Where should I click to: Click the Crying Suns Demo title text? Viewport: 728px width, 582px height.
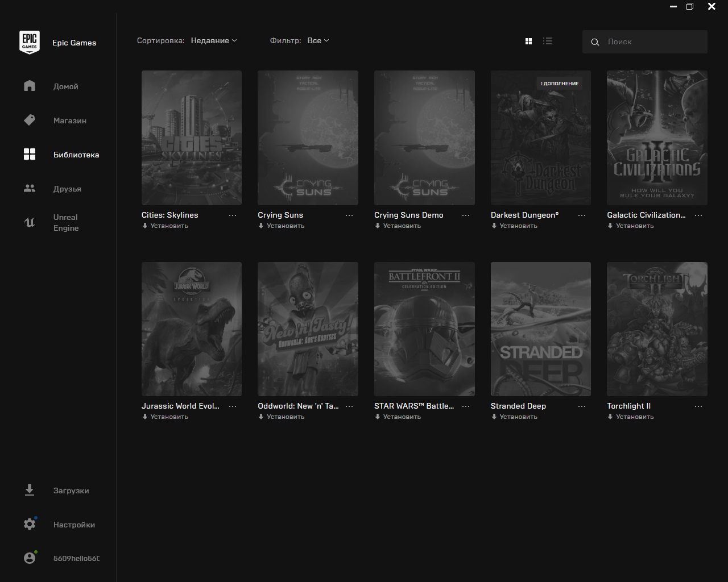[x=409, y=215]
